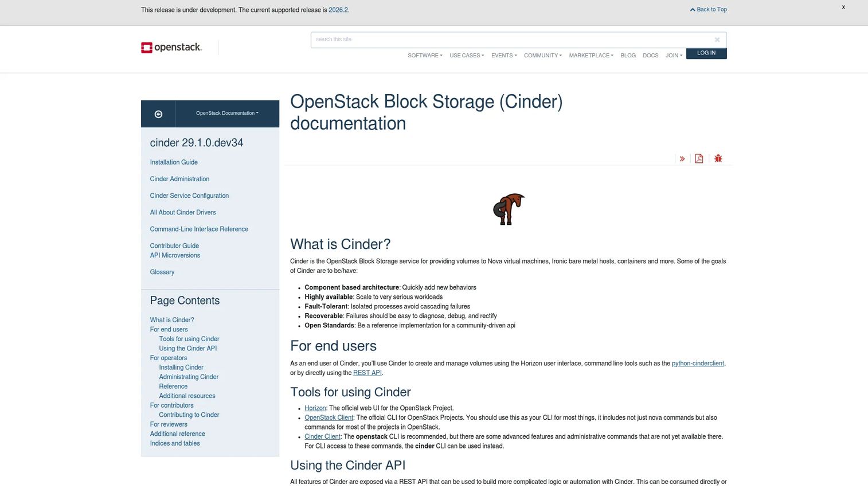Open the Software dropdown menu
The width and height of the screenshot is (868, 488).
pos(425,56)
